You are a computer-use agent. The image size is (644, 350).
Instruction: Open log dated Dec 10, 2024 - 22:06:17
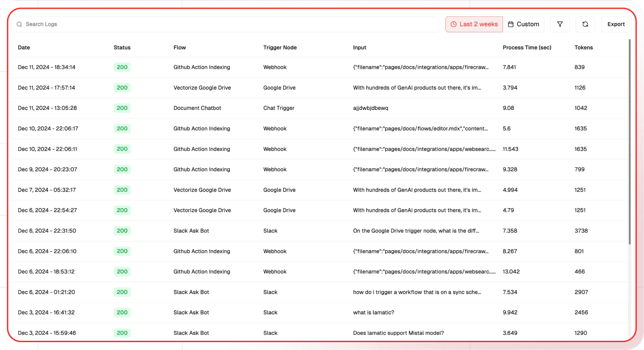pyautogui.click(x=320, y=128)
